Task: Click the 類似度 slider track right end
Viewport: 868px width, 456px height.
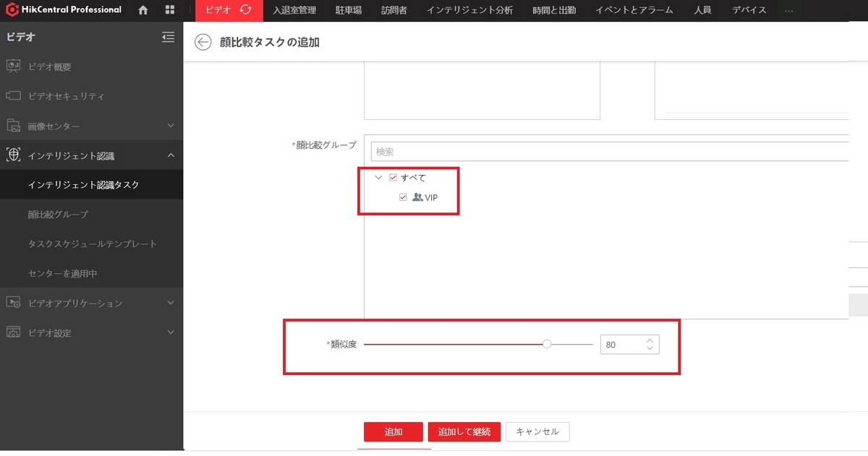Action: 591,345
